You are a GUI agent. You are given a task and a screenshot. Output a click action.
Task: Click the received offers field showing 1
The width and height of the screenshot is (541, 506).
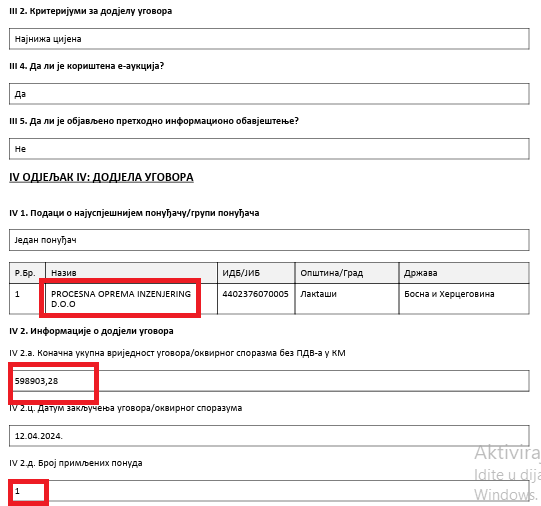[x=269, y=491]
